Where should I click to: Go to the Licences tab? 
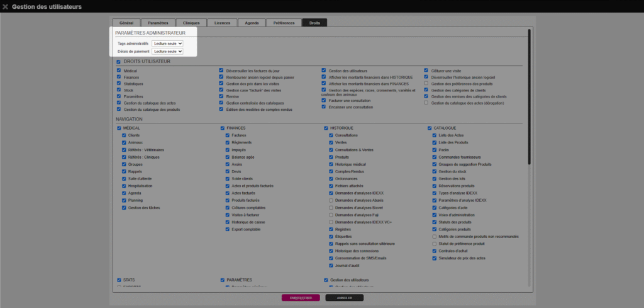(222, 23)
